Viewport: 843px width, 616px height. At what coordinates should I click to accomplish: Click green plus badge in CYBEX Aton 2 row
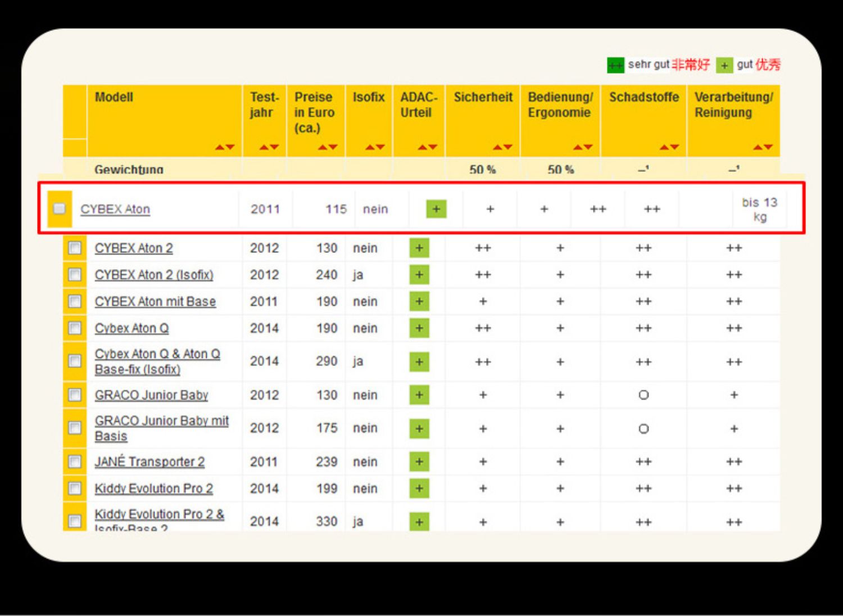(419, 248)
